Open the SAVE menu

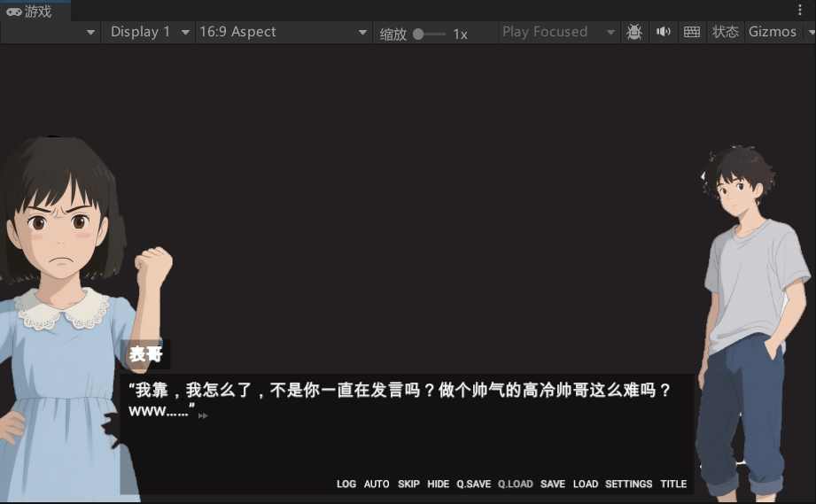pos(553,485)
